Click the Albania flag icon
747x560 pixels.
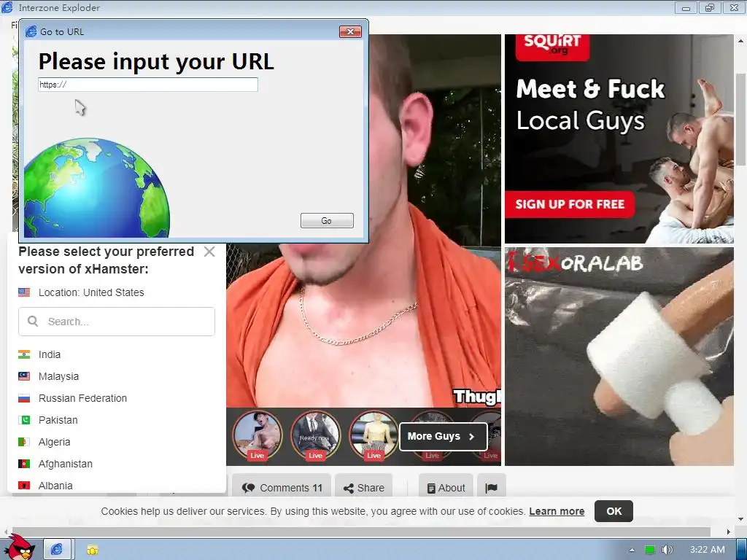click(24, 486)
